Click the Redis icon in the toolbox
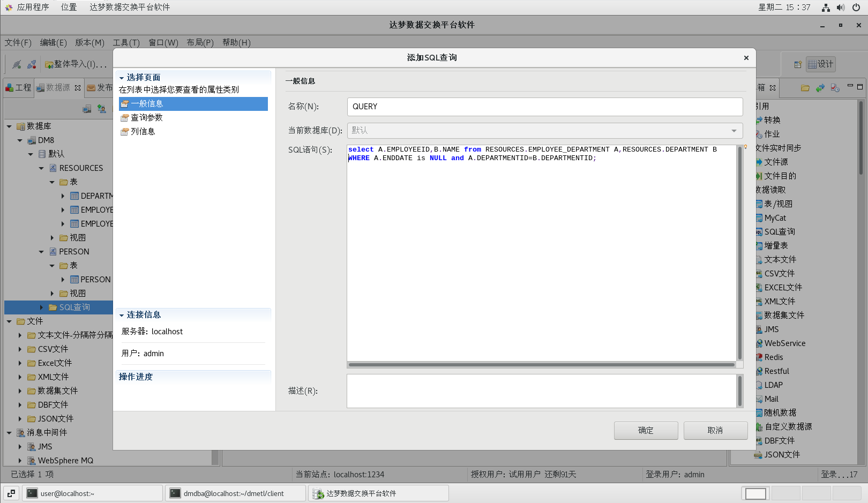The image size is (868, 503). (759, 357)
